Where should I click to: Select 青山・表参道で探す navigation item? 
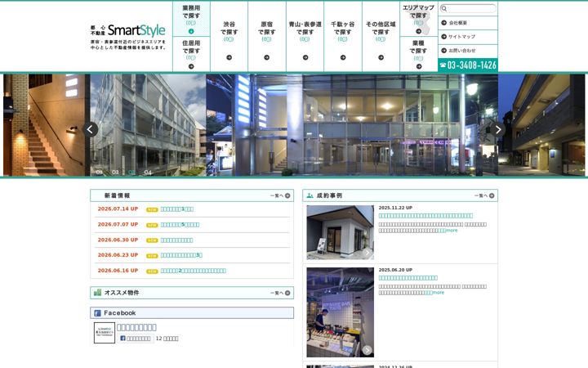[305, 37]
